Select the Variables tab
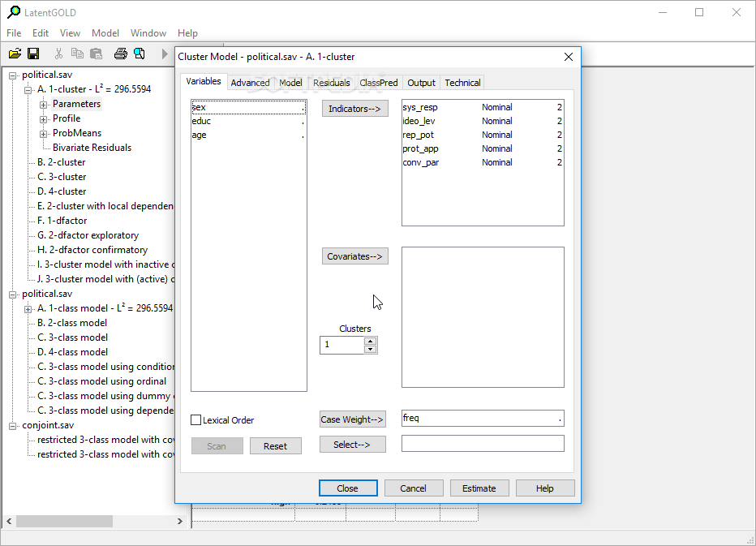Image resolution: width=756 pixels, height=546 pixels. pos(204,81)
